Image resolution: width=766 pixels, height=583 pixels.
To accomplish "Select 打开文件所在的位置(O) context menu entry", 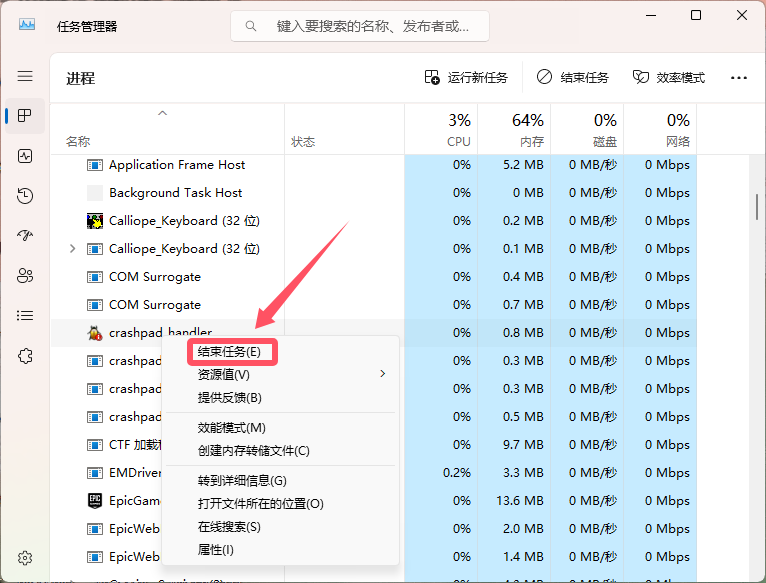I will [x=260, y=503].
